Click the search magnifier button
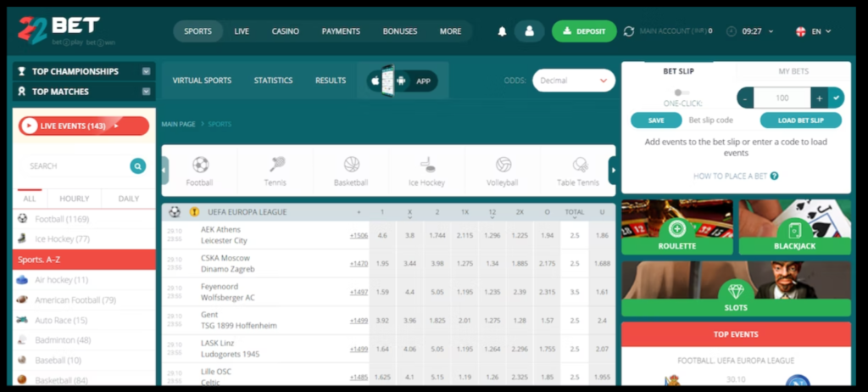The height and width of the screenshot is (392, 868). [x=138, y=165]
